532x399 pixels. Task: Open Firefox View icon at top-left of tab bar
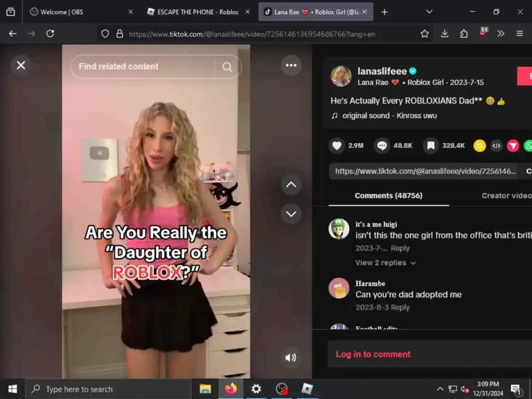point(10,12)
